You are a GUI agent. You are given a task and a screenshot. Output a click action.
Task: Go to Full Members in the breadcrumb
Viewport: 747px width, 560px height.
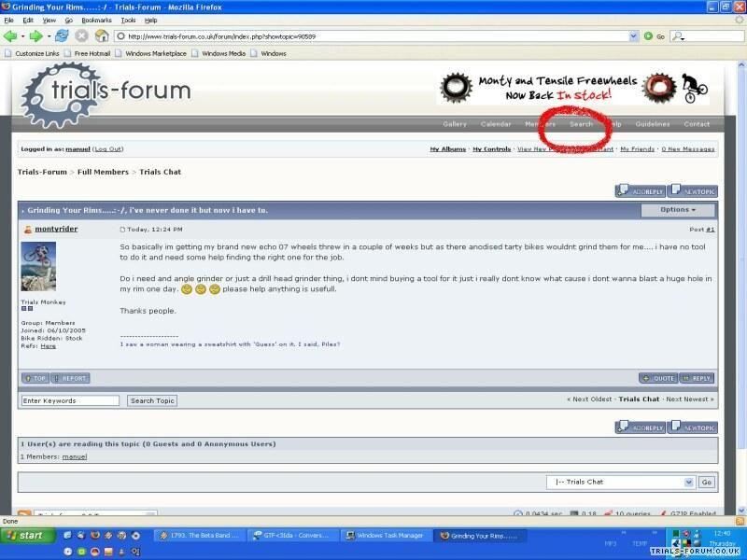coord(103,172)
